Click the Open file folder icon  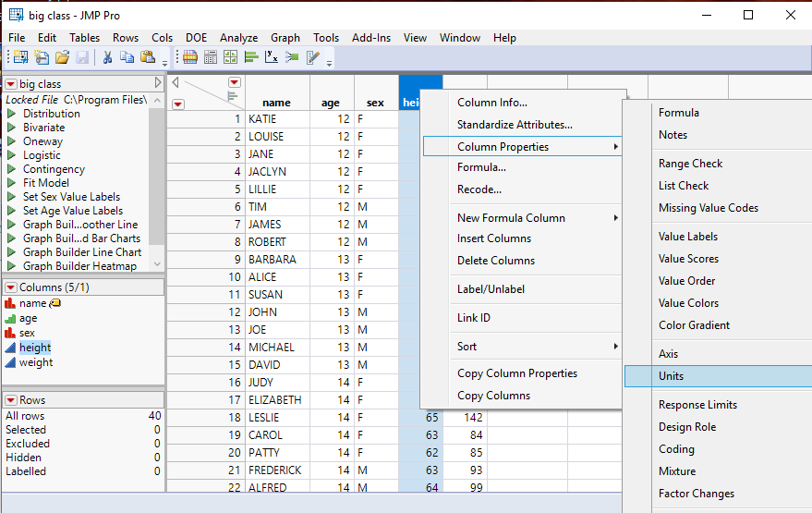[x=62, y=57]
